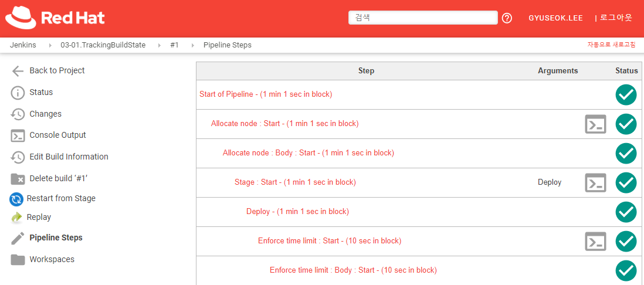
Task: Expand breadcrumb arrow after 03-01.TrackingBuildState
Action: coord(159,45)
